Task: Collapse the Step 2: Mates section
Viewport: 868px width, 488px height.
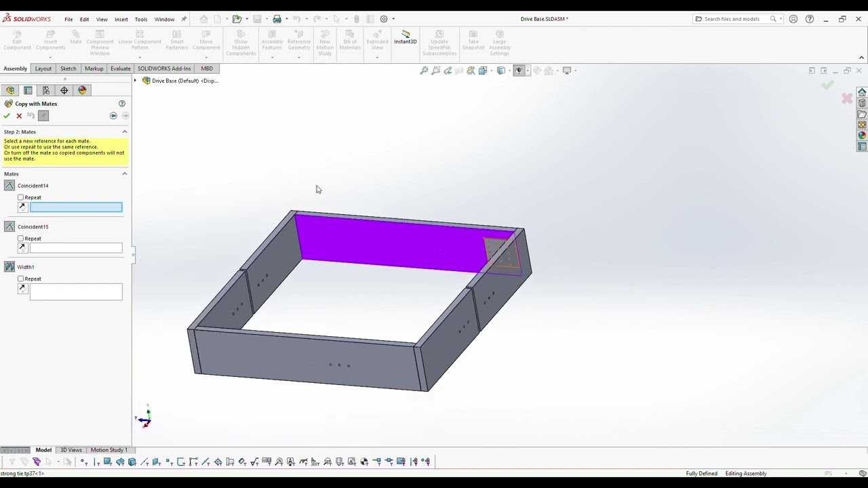Action: (x=125, y=131)
